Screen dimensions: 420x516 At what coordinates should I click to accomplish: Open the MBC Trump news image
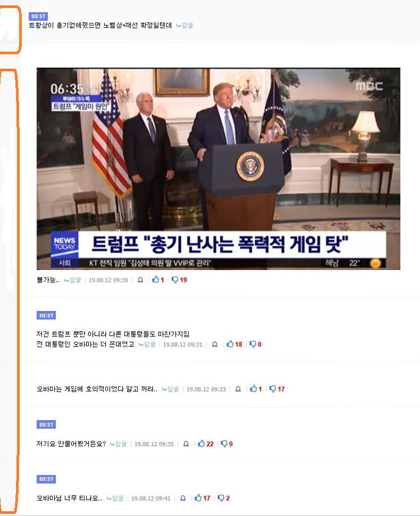218,169
